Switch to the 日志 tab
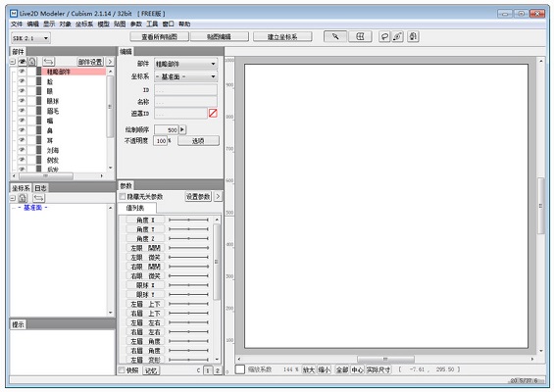 tap(40, 188)
